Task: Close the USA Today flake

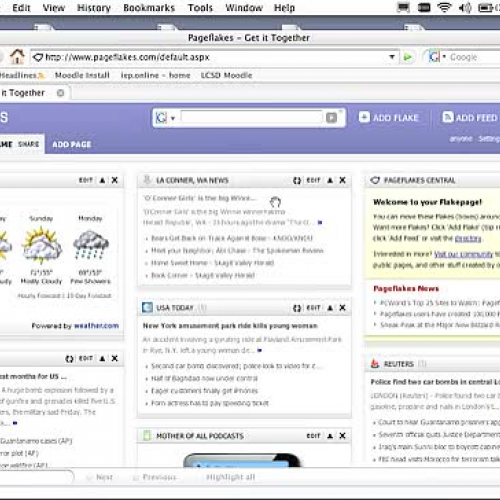Action: 342,308
